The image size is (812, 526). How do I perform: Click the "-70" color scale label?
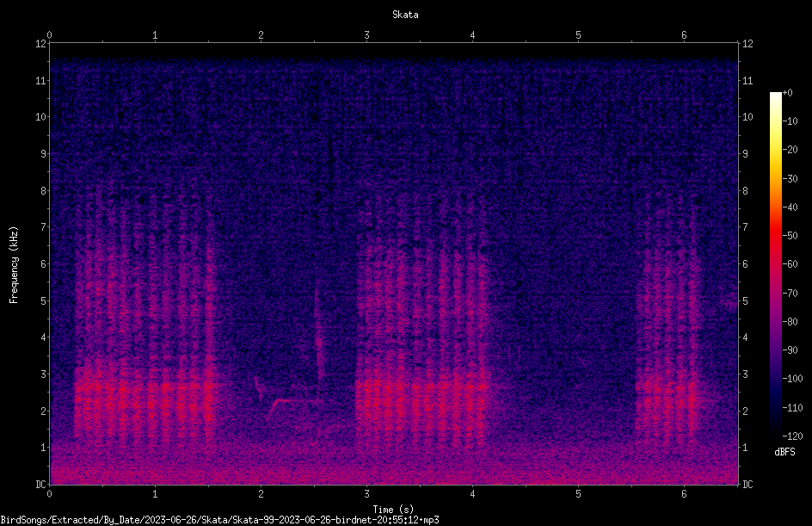pos(790,294)
